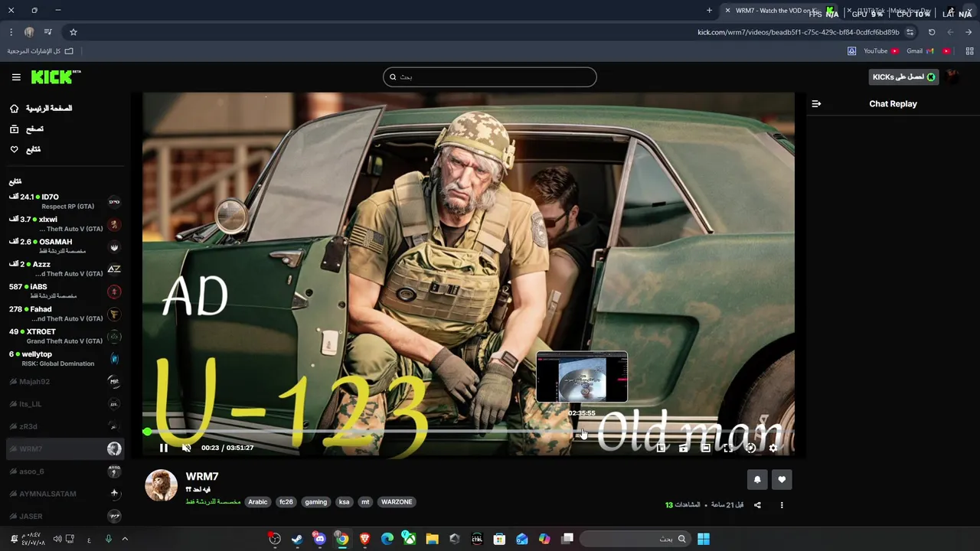Click the notification bell for WRM7
This screenshot has height=551, width=980.
coord(757,480)
